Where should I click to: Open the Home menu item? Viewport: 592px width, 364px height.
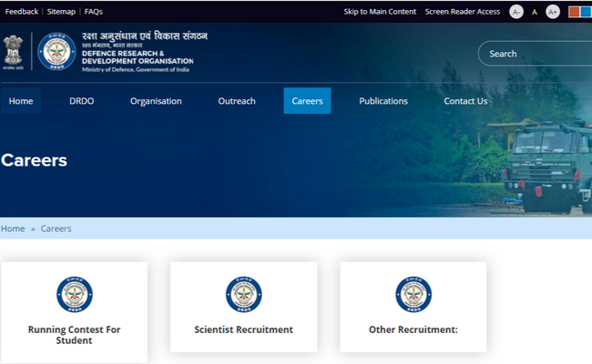[21, 101]
